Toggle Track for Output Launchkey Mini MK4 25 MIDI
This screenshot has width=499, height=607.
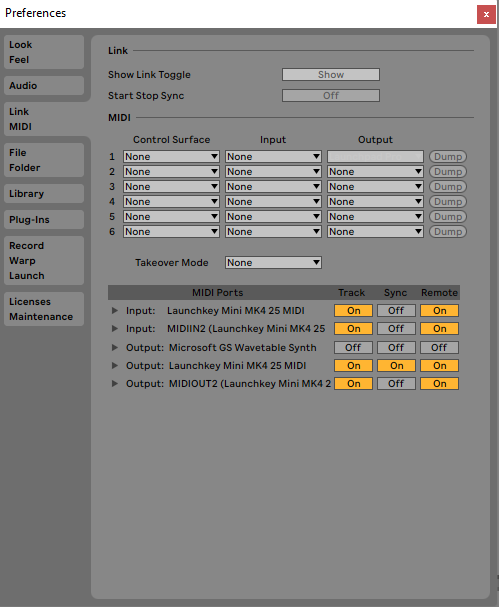click(x=353, y=365)
